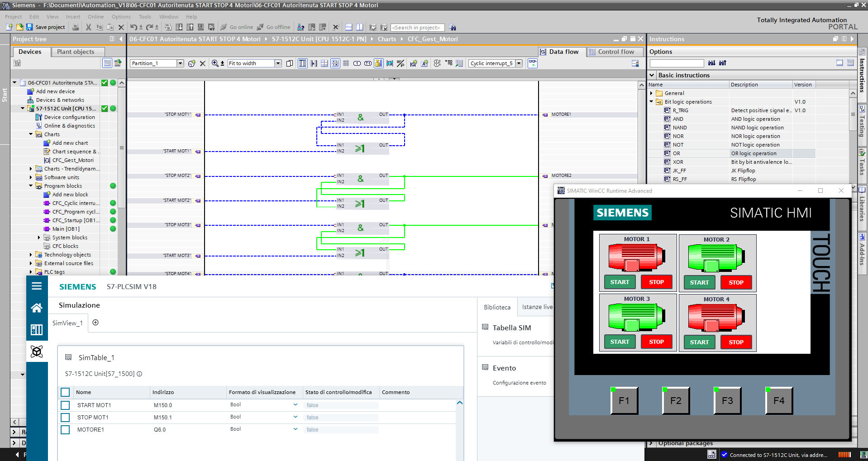This screenshot has width=868, height=461.
Task: Show grid in the CFC chart editor
Action: point(346,63)
